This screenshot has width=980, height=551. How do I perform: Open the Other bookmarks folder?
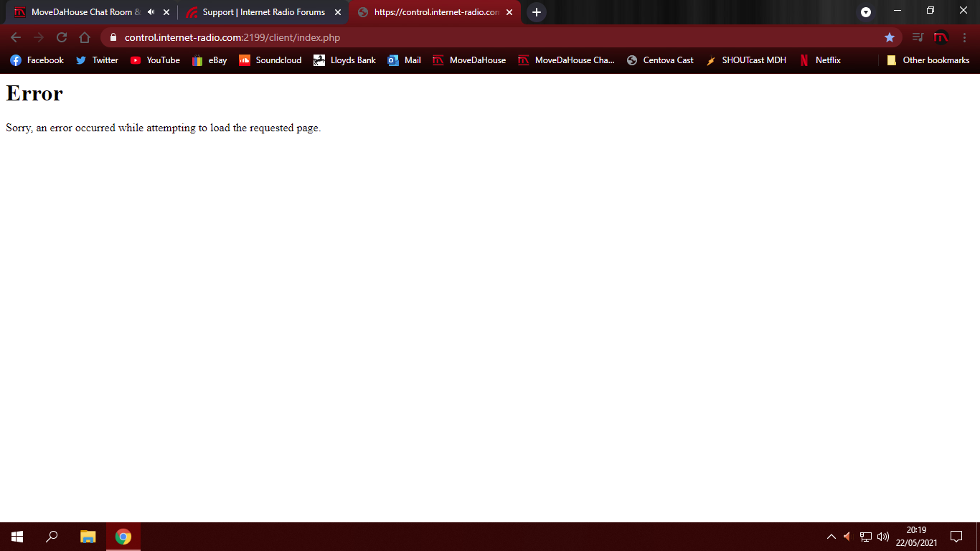(928, 60)
